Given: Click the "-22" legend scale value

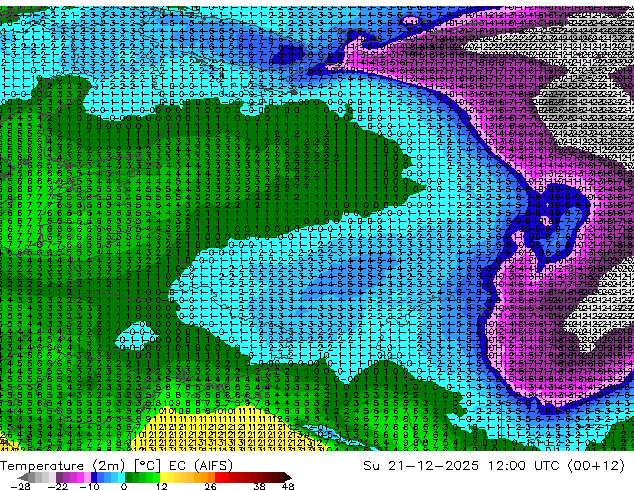Looking at the screenshot, I should pyautogui.click(x=57, y=486).
